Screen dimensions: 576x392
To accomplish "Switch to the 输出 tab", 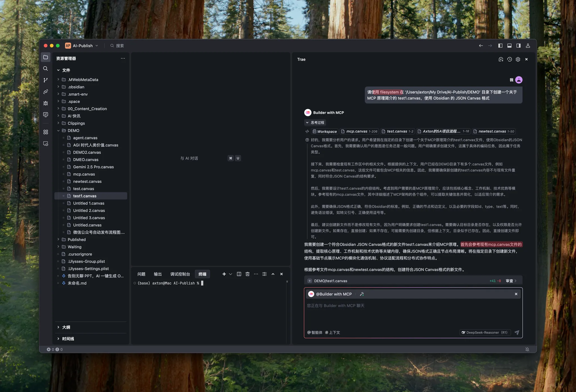I will (157, 274).
